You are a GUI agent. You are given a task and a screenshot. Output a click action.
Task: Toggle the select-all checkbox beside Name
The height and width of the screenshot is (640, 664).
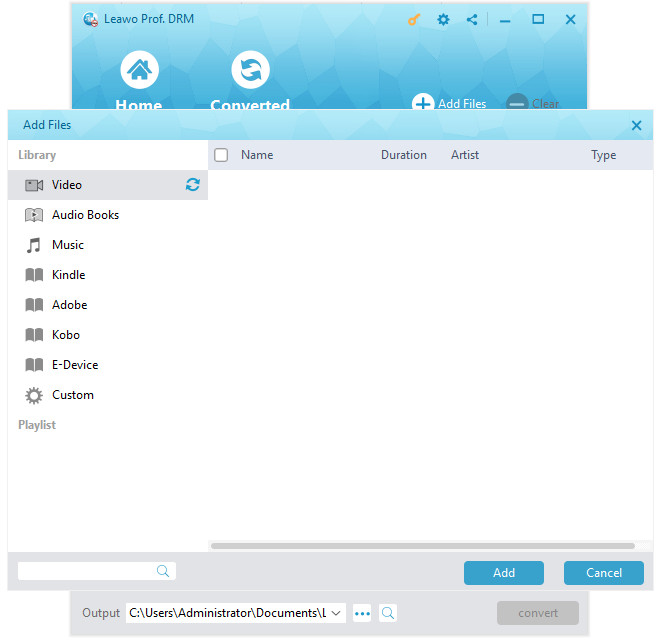coord(221,155)
